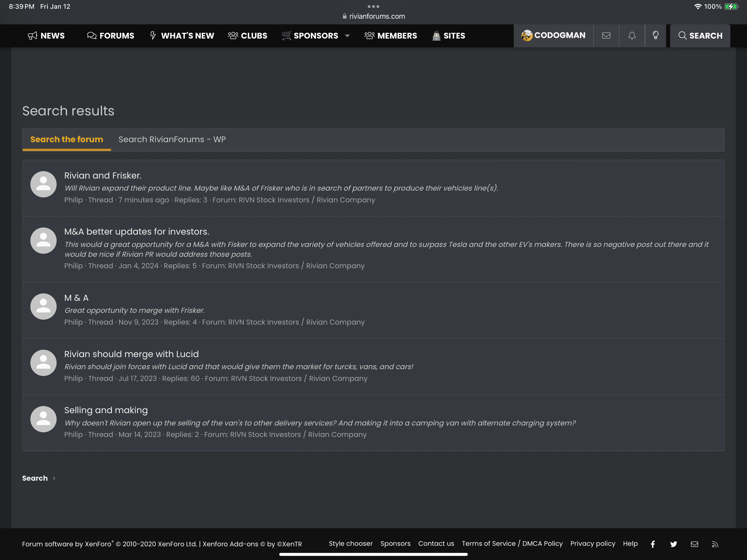
Task: Open the Help footer link
Action: 630,543
